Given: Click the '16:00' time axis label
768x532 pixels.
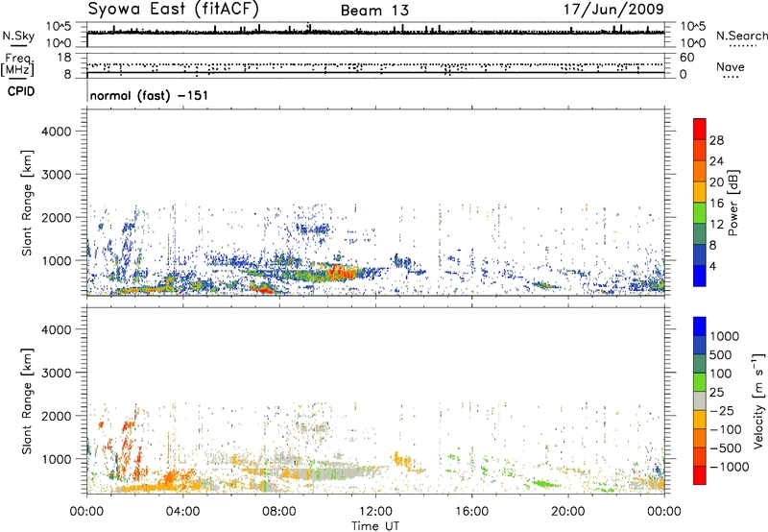Looking at the screenshot, I should pyautogui.click(x=471, y=512).
